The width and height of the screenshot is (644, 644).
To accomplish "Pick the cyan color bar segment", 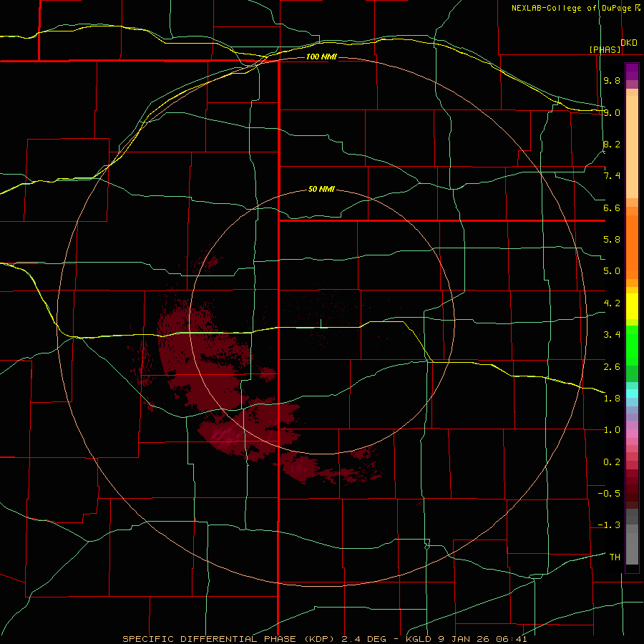I will click(x=632, y=393).
